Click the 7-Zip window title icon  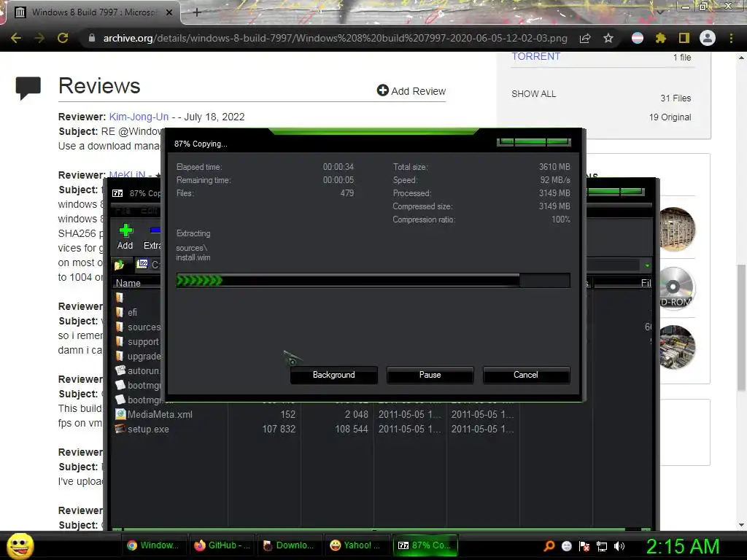click(117, 192)
